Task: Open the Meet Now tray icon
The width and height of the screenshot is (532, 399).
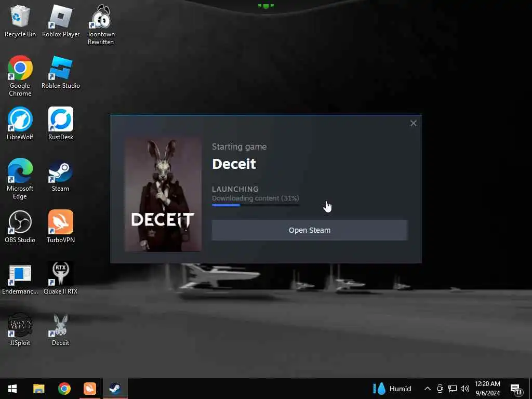Action: click(x=440, y=389)
